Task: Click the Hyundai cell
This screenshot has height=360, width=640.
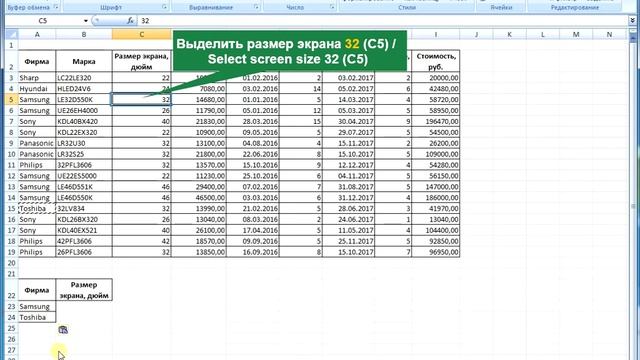Action: [37, 89]
